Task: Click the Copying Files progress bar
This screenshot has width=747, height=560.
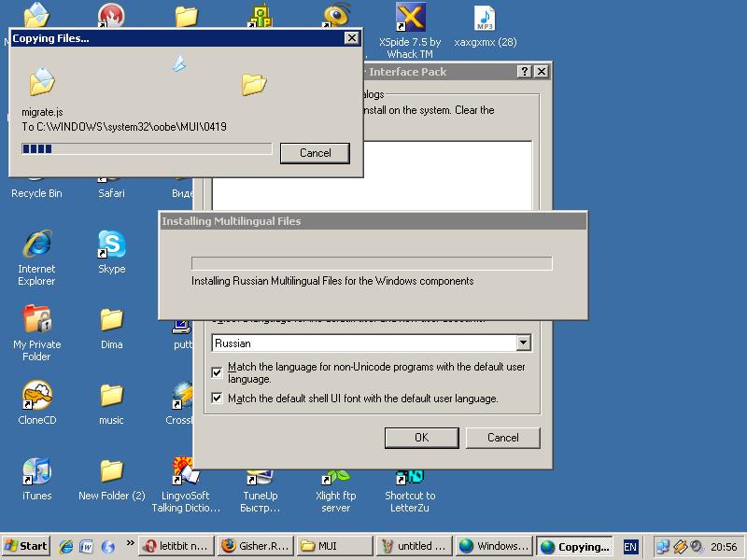Action: point(147,148)
